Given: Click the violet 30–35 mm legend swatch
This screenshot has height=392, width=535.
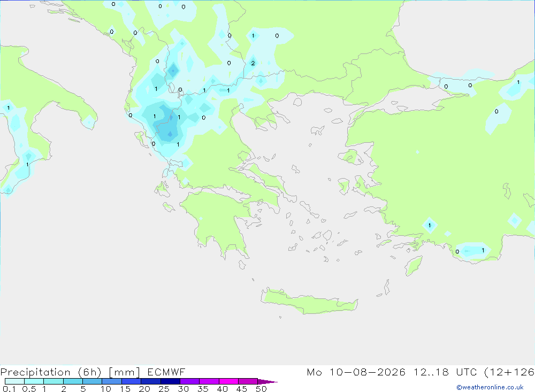Looking at the screenshot, I should [189, 381].
